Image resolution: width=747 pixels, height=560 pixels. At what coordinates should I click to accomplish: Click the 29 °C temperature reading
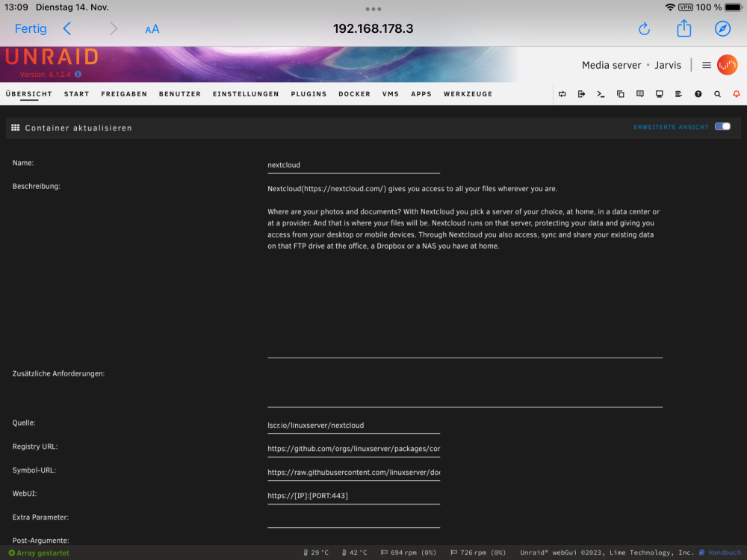click(x=316, y=553)
